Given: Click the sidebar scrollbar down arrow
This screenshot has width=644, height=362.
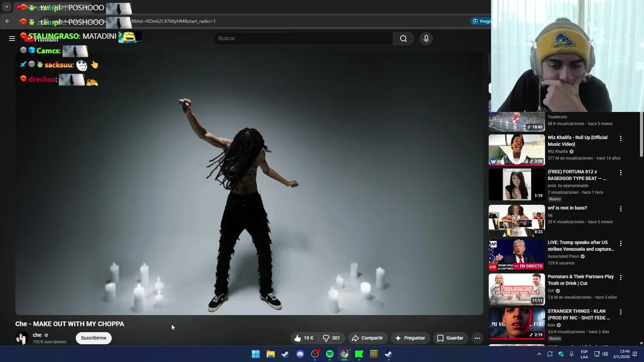Looking at the screenshot, I should point(641,343).
